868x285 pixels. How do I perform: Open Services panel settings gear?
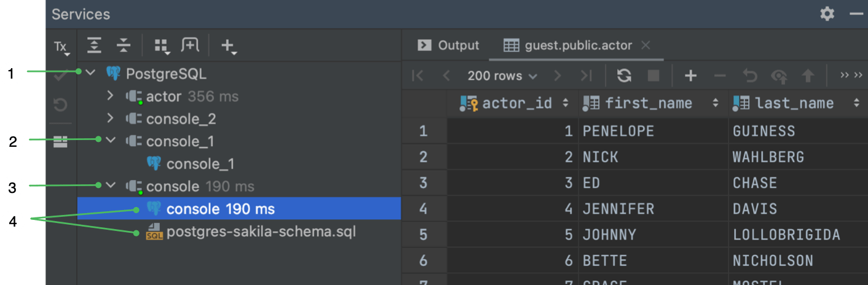click(827, 14)
